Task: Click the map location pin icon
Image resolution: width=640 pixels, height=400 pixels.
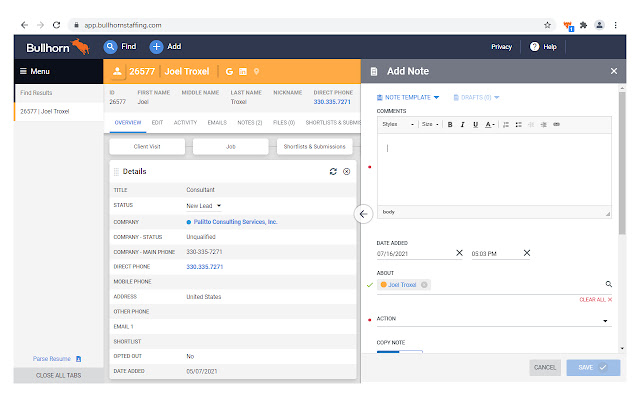Action: point(256,71)
